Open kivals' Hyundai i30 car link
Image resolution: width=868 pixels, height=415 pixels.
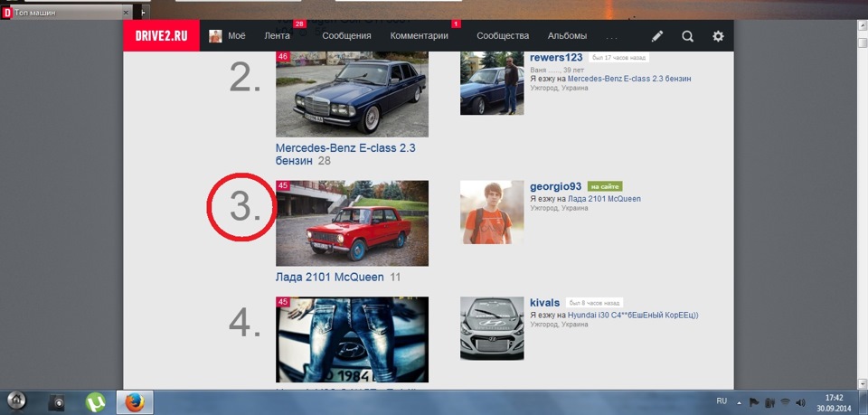coord(633,315)
